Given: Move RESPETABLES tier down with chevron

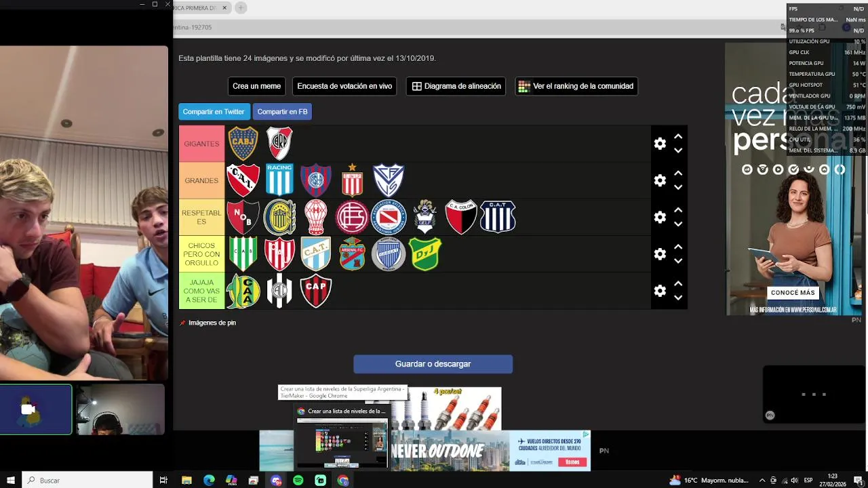Looking at the screenshot, I should point(678,224).
